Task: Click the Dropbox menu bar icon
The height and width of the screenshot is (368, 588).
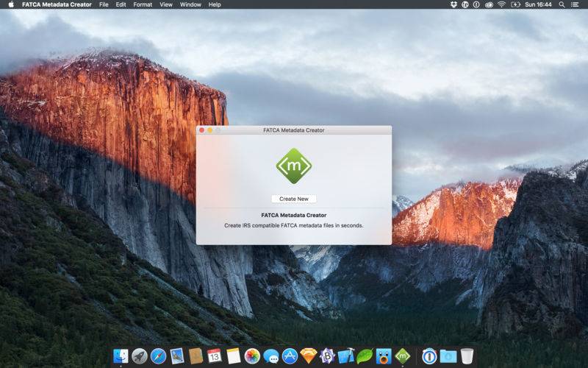Action: click(453, 4)
